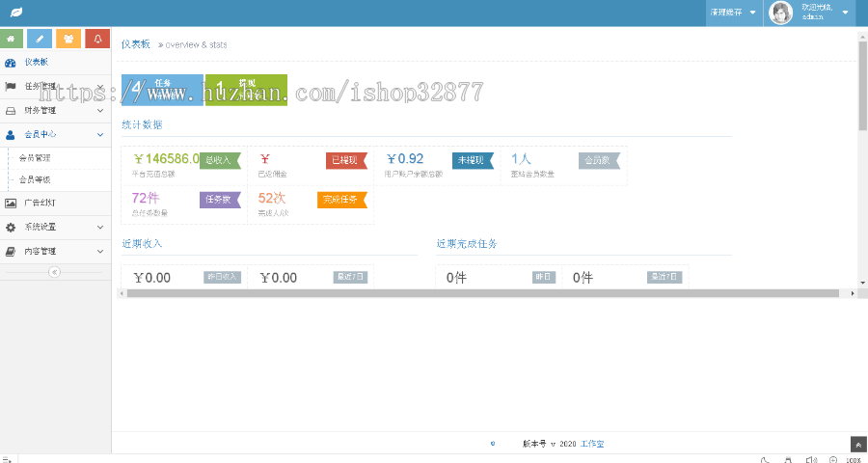
Task: Click the leaf logo in header
Action: click(15, 13)
